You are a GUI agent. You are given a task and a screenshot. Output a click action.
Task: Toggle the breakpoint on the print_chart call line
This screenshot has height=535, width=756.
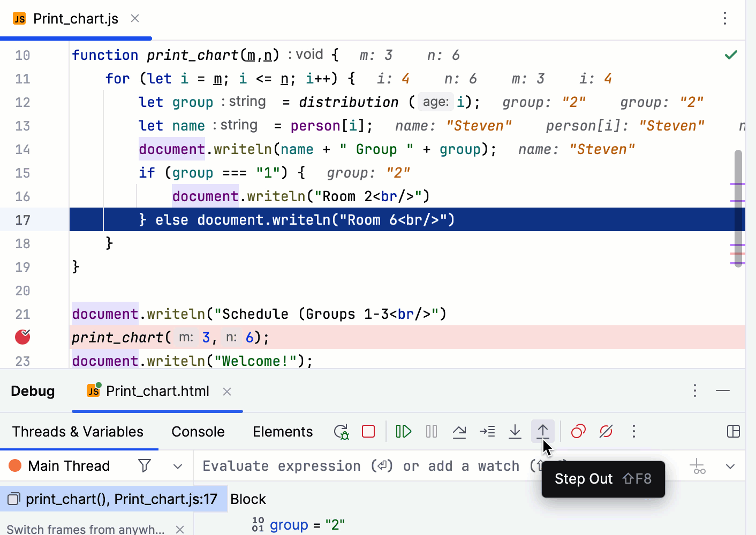coord(22,337)
